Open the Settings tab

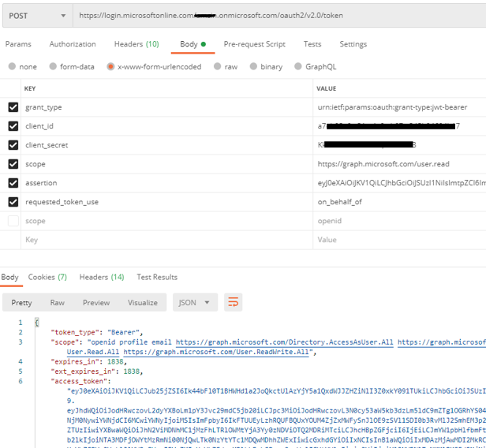pos(353,44)
